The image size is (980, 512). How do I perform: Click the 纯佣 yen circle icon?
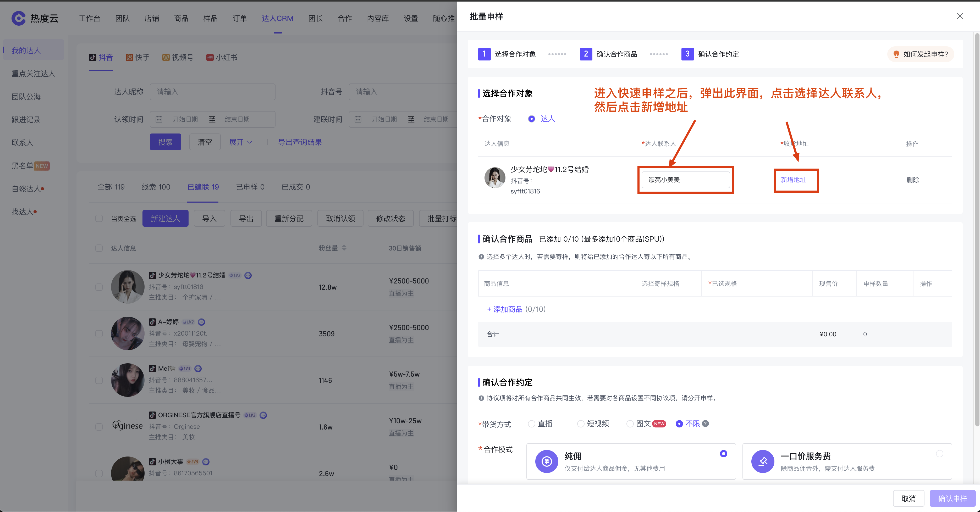click(547, 461)
